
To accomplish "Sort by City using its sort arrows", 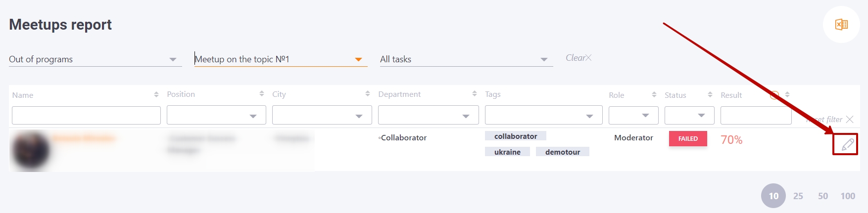I will [367, 93].
